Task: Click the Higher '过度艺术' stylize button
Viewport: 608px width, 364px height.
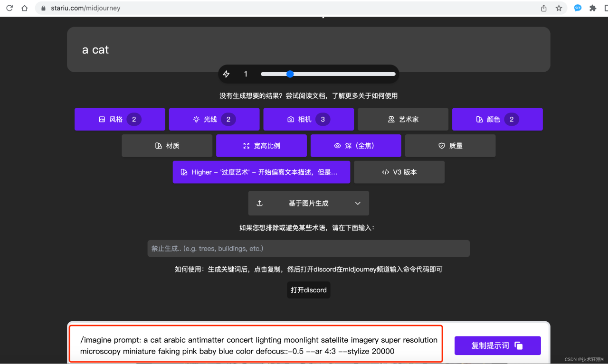Action: pyautogui.click(x=261, y=172)
